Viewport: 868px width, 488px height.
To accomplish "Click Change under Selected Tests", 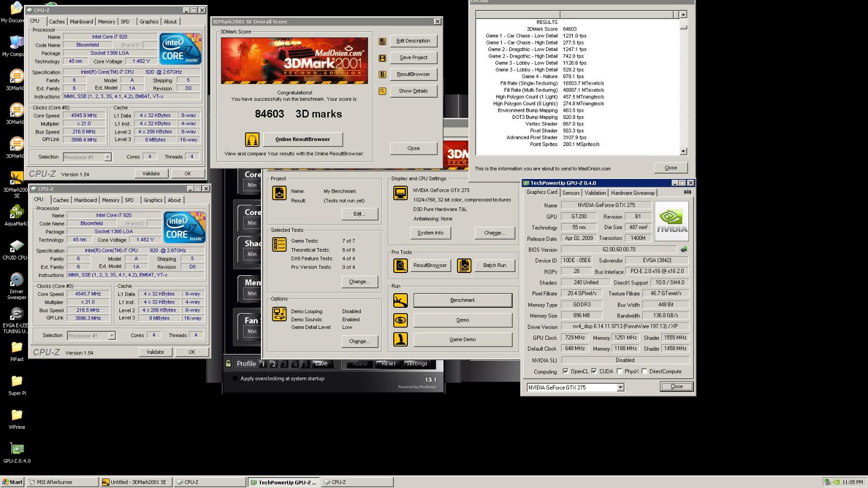I will 360,282.
